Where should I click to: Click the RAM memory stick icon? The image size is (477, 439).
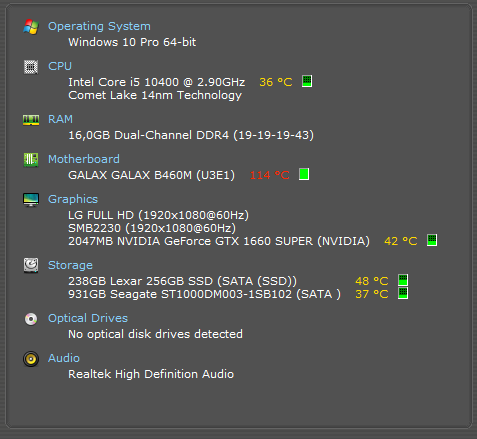pos(31,120)
